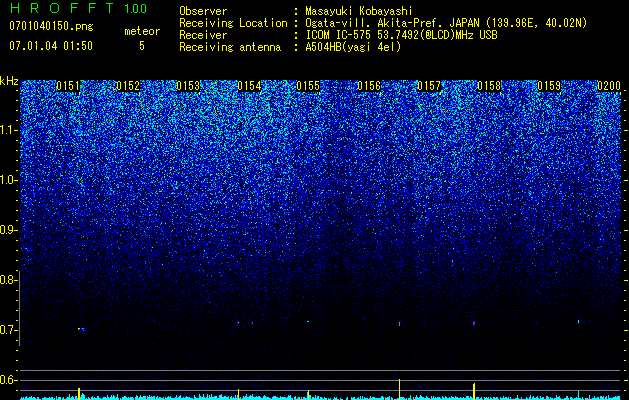Click the Receiver field label
629x400 pixels.
tap(203, 35)
